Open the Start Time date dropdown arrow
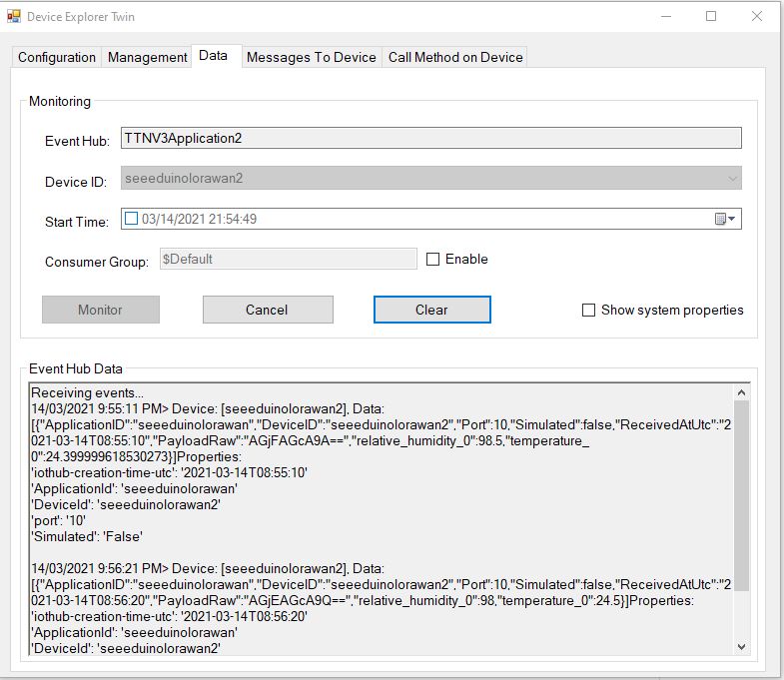Viewport: 784px width, 680px height. click(x=732, y=219)
